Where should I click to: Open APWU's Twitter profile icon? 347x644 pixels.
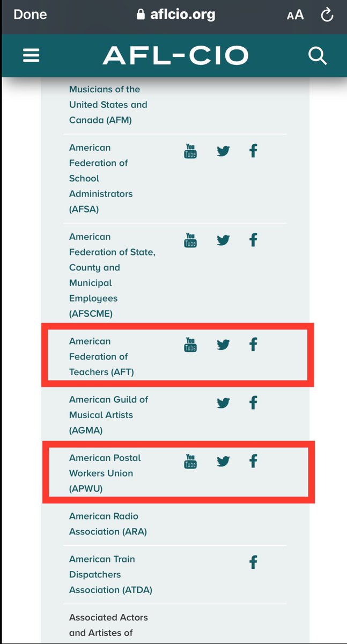pos(224,462)
